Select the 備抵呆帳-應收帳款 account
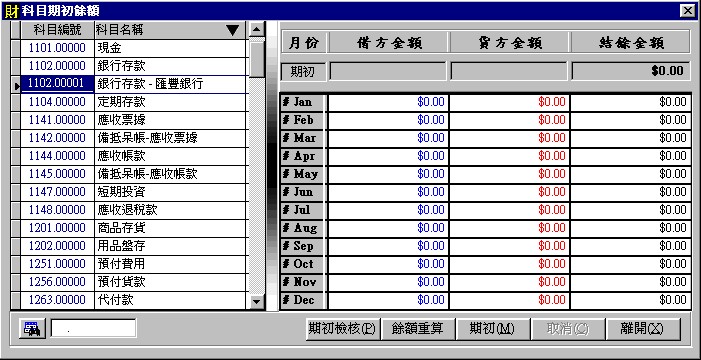This screenshot has height=360, width=701. [x=147, y=174]
